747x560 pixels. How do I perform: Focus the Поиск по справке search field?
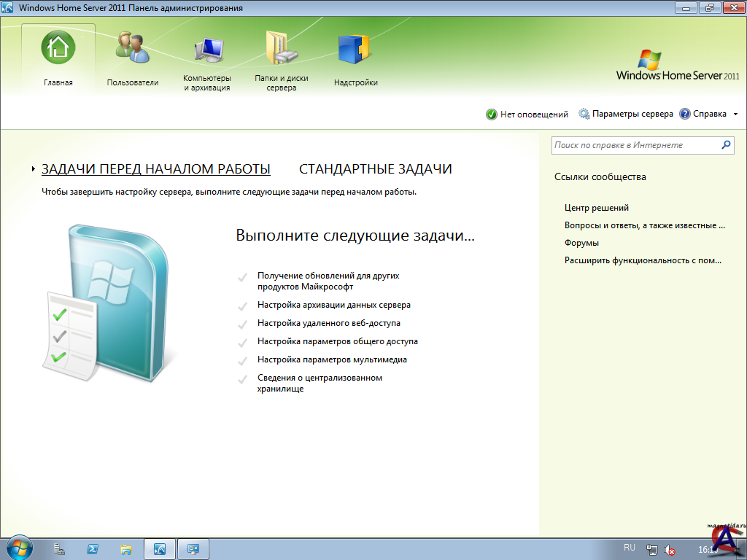[635, 145]
